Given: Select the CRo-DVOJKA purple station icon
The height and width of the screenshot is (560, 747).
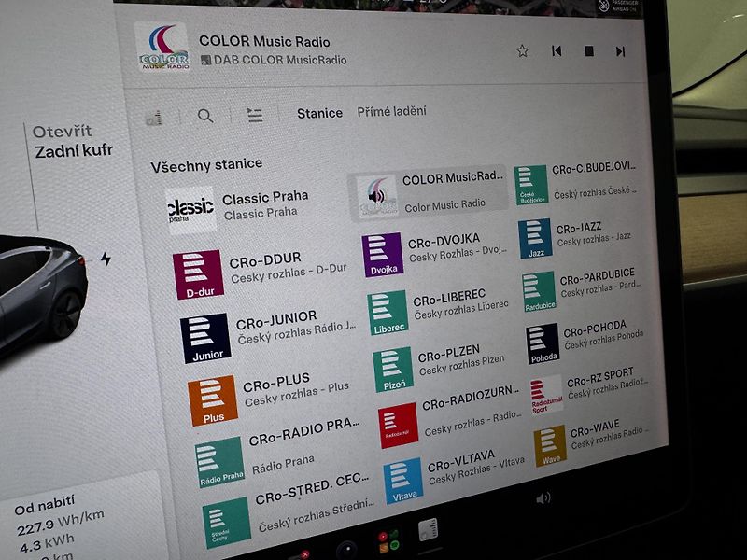Looking at the screenshot, I should point(383,255).
